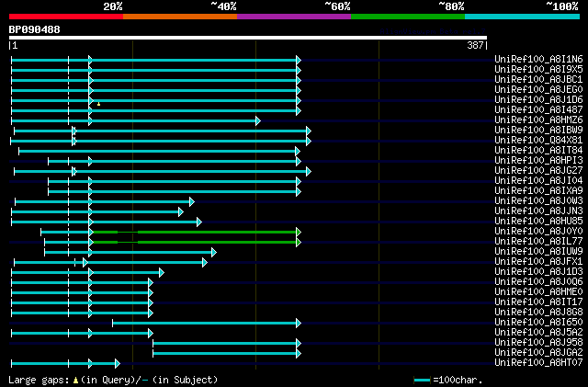Select the UniRef100_A8JGA2 label

tap(538, 353)
